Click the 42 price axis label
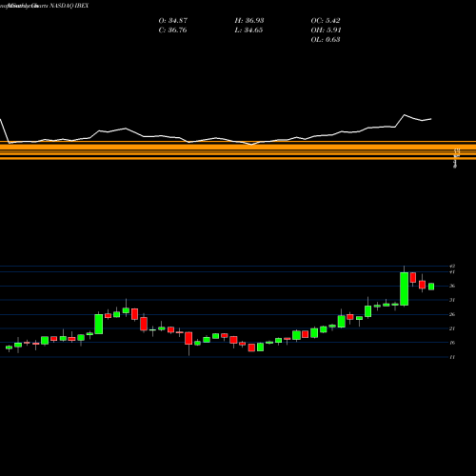Screen dimensions: 476x476 click(x=452, y=267)
